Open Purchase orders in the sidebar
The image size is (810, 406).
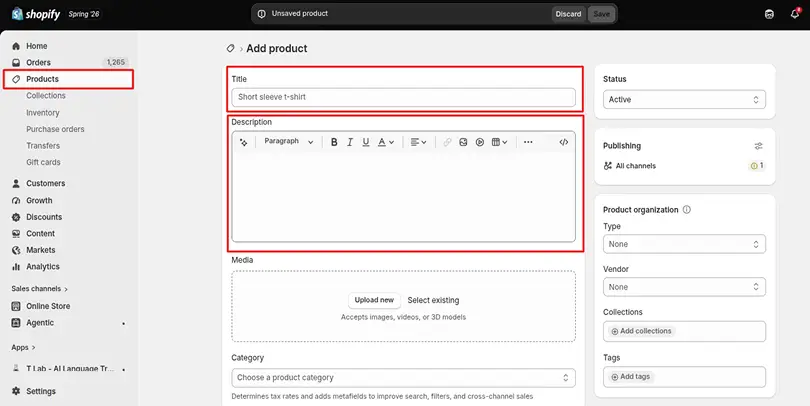[x=55, y=129]
